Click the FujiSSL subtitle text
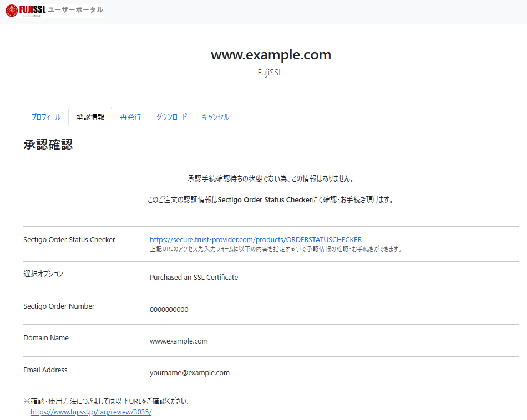The image size is (527, 420). point(271,73)
